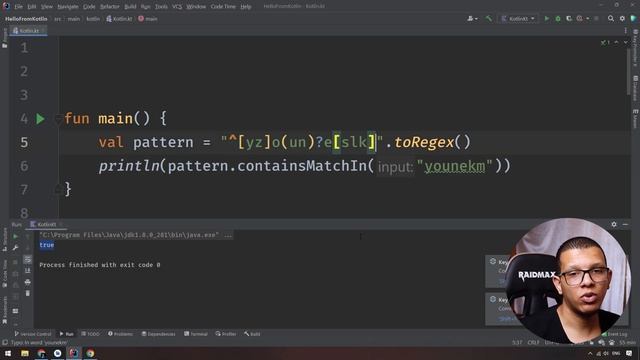The height and width of the screenshot is (360, 640).
Task: Click the Layout icon in the Run panel sidebar
Action: coord(16,311)
